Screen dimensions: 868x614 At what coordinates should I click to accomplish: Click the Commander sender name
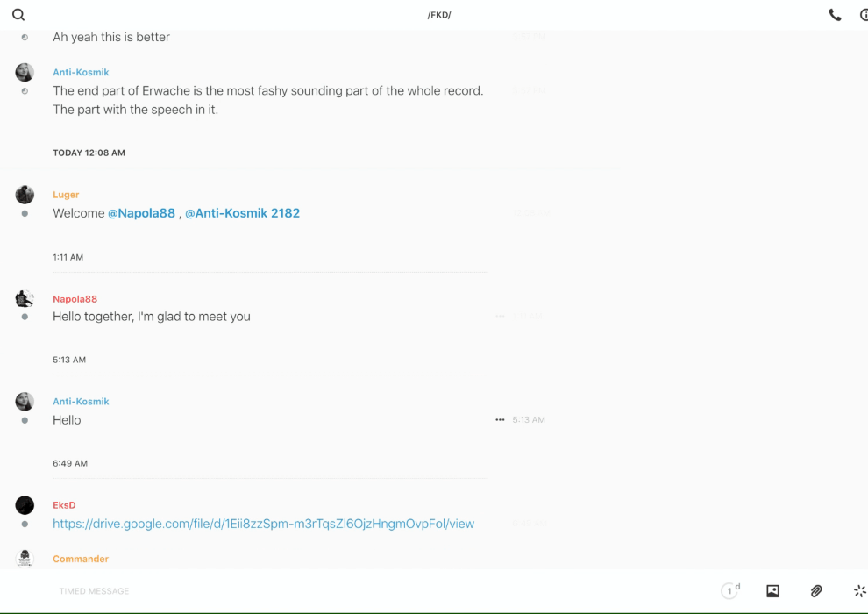point(81,559)
